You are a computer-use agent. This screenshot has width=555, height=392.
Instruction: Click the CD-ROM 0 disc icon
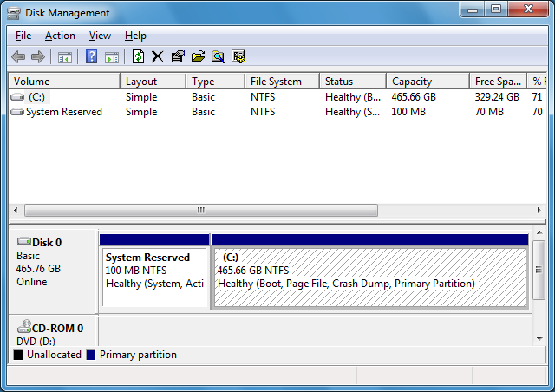tap(24, 326)
